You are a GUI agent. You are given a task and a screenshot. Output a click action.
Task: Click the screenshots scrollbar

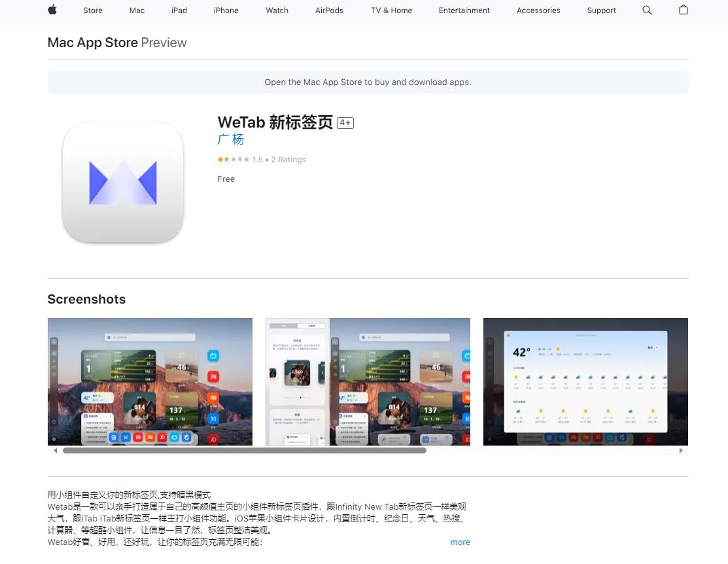pos(242,450)
